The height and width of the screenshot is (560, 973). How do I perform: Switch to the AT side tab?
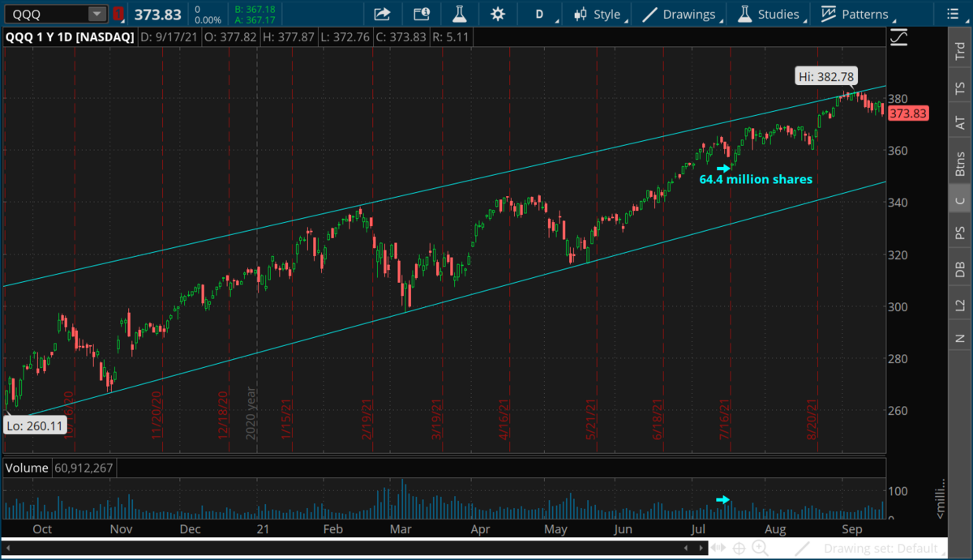click(x=960, y=123)
